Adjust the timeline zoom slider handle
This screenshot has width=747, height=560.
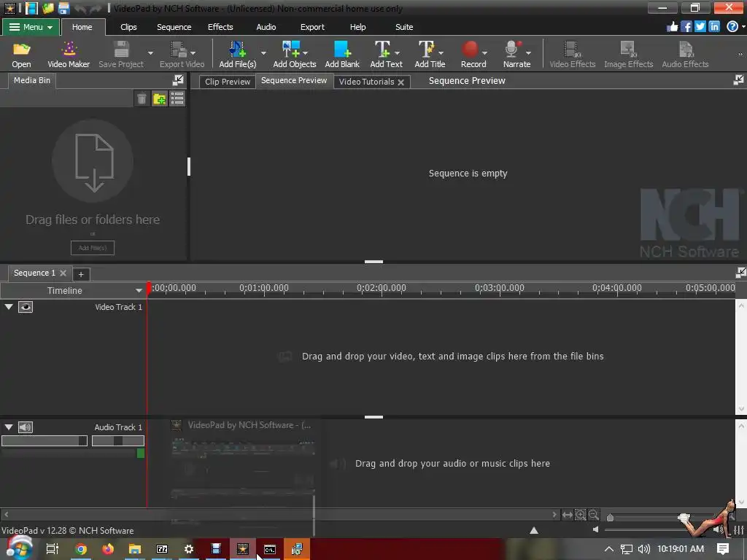pos(610,518)
